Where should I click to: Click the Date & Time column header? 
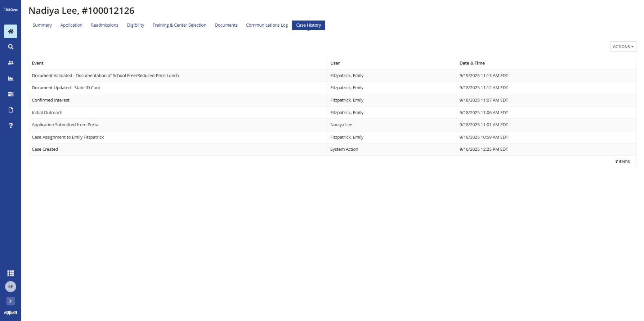tap(472, 63)
